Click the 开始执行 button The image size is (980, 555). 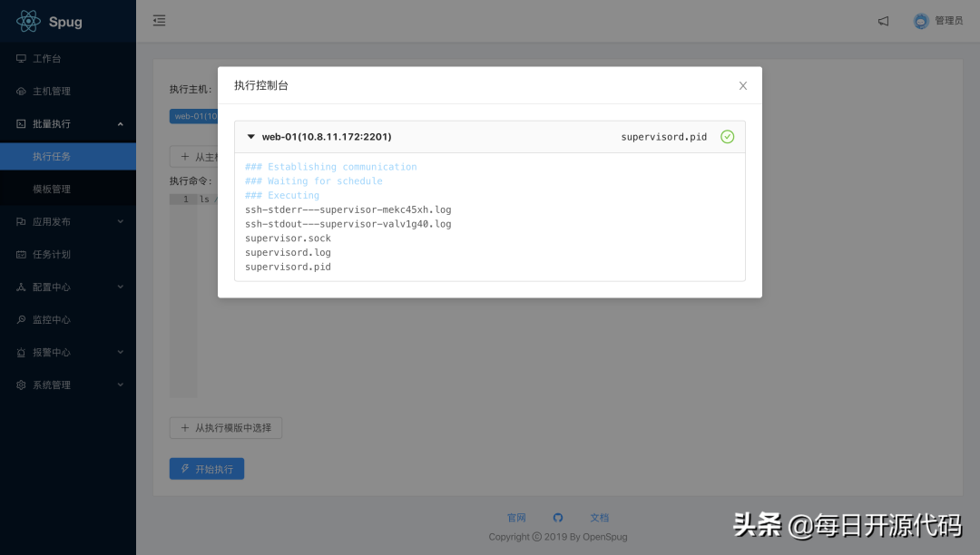coord(206,468)
